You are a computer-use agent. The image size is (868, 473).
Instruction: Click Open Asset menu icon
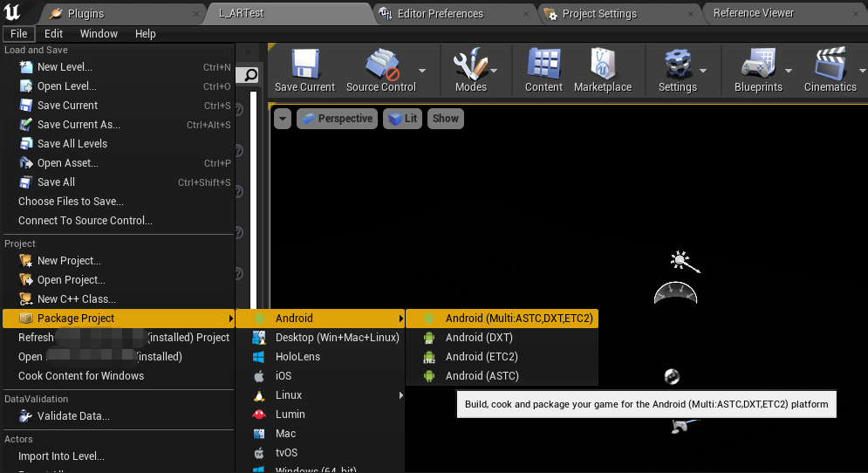coord(26,163)
